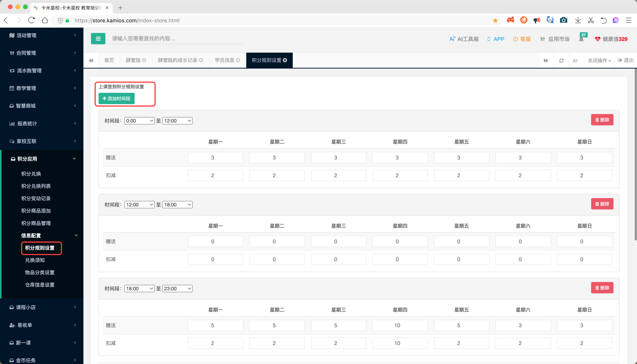Click the browser undo arrow icon
The image size is (637, 364).
[x=603, y=20]
